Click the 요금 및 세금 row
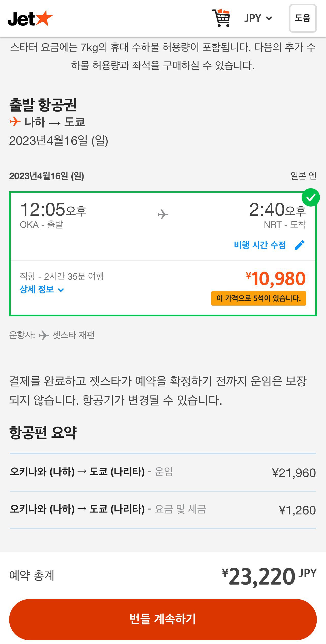This screenshot has width=326, height=644. (x=162, y=510)
